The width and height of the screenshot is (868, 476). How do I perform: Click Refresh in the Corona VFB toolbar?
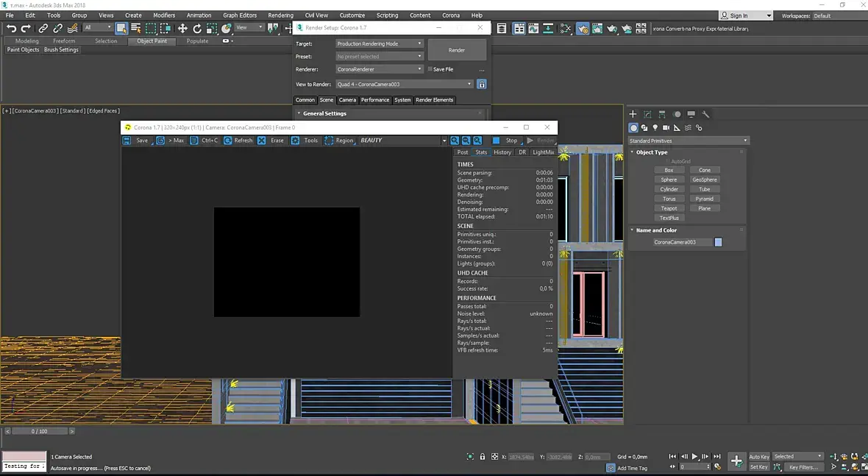tap(238, 141)
